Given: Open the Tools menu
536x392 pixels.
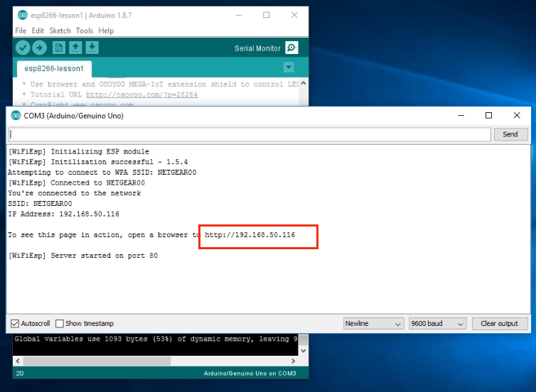Looking at the screenshot, I should click(85, 31).
